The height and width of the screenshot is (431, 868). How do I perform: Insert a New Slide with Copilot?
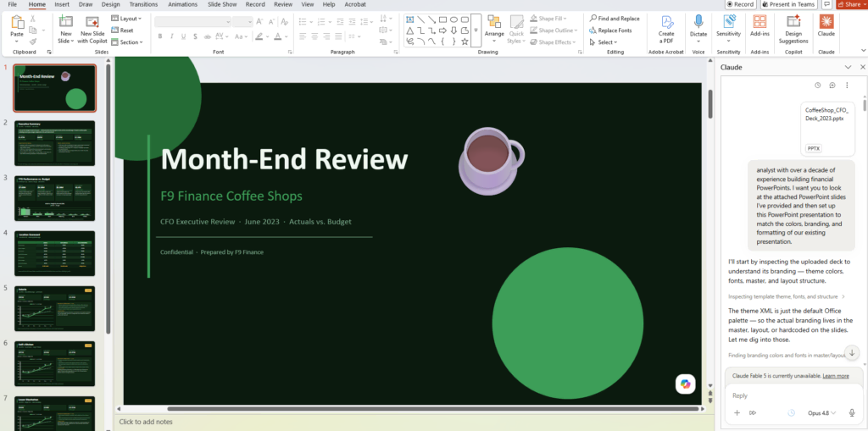92,30
